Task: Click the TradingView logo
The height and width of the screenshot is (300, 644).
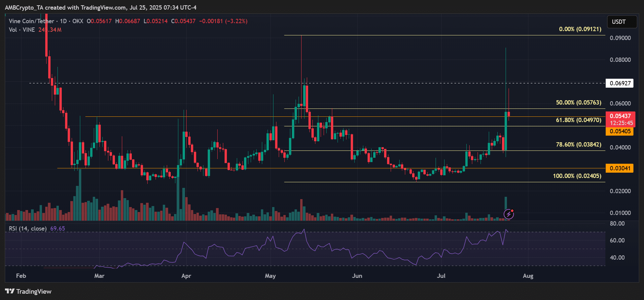Action: click(28, 291)
